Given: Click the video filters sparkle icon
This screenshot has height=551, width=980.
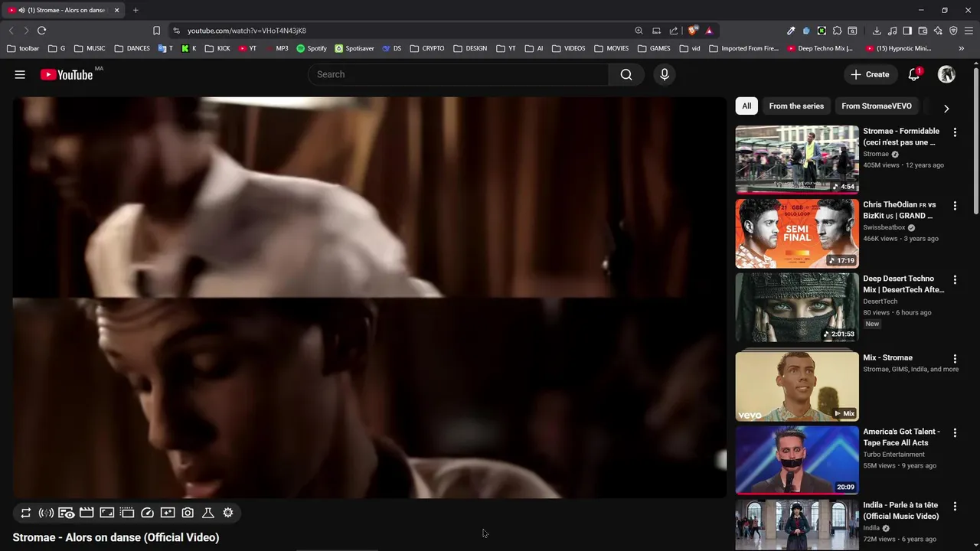Looking at the screenshot, I should click(168, 513).
